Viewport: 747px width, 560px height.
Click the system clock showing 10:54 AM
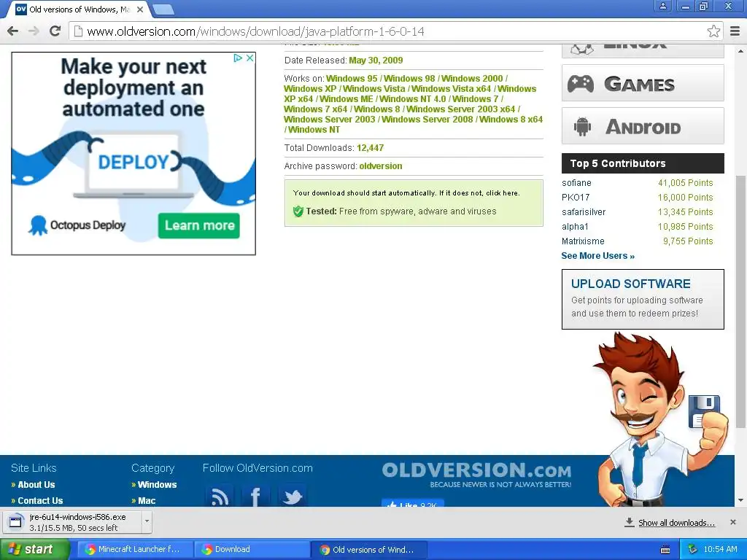720,549
